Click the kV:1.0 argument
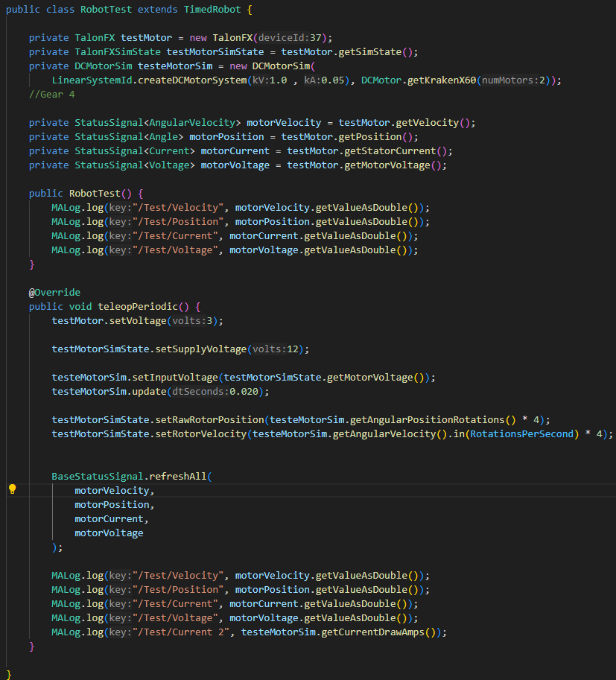The image size is (616, 680). (270, 80)
